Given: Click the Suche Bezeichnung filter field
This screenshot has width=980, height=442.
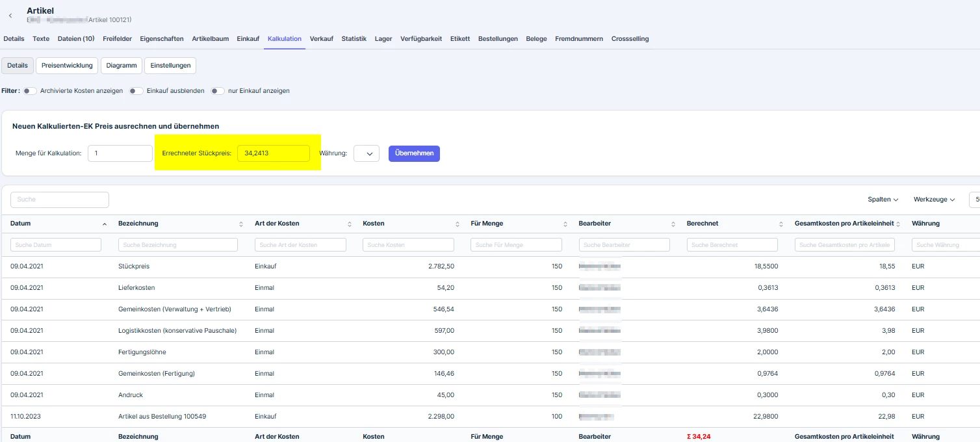Looking at the screenshot, I should click(178, 244).
